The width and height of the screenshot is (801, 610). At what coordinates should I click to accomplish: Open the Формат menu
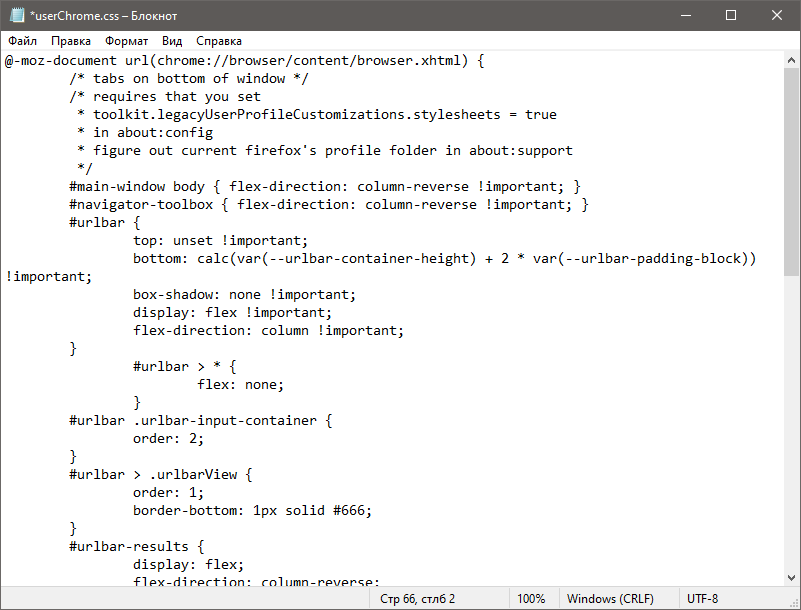[x=126, y=41]
